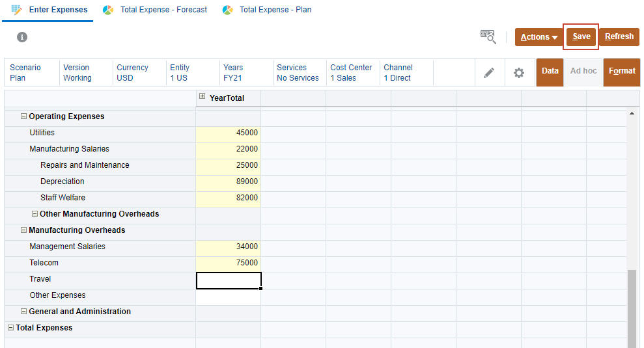Screen dimensions: 644x348
Task: Select the Total Expense - Forecast chart icon
Action: (108, 10)
